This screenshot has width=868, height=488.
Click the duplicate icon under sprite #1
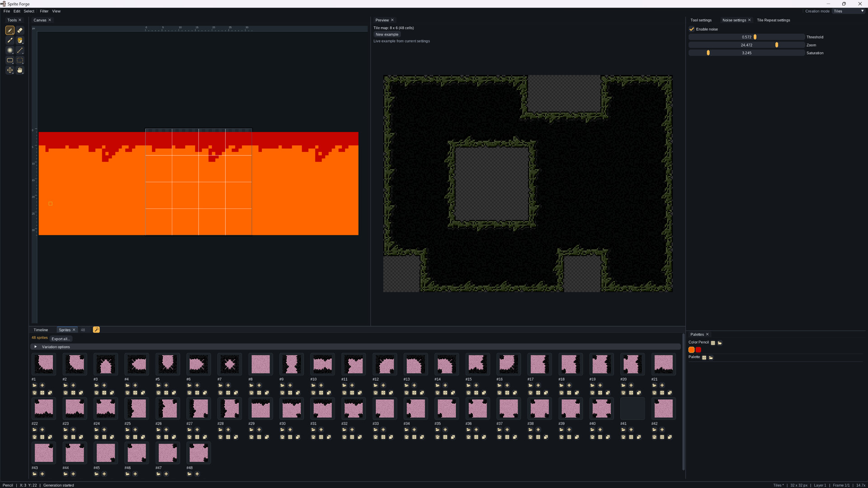pyautogui.click(x=50, y=393)
